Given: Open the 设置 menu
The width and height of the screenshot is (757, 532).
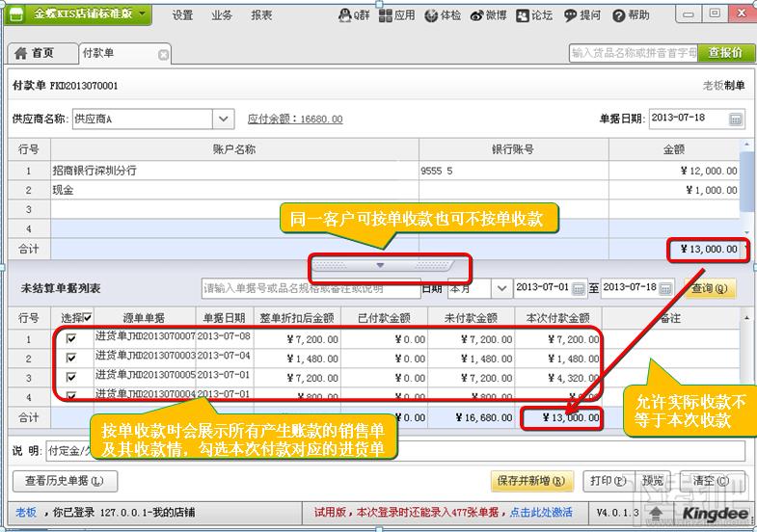Looking at the screenshot, I should 182,15.
